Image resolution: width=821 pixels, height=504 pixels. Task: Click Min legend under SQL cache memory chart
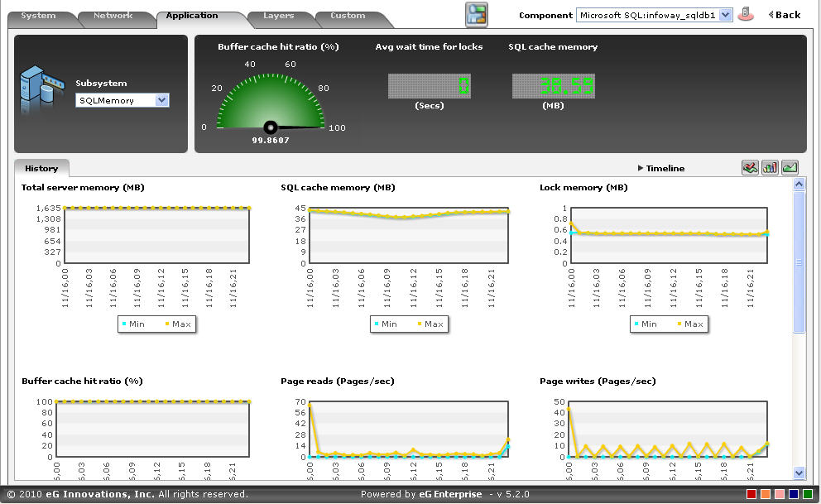(386, 324)
